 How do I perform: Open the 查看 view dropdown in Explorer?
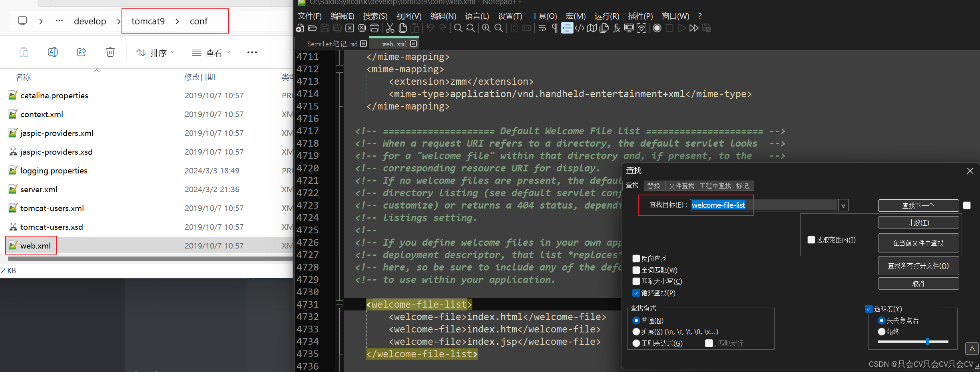coord(211,53)
